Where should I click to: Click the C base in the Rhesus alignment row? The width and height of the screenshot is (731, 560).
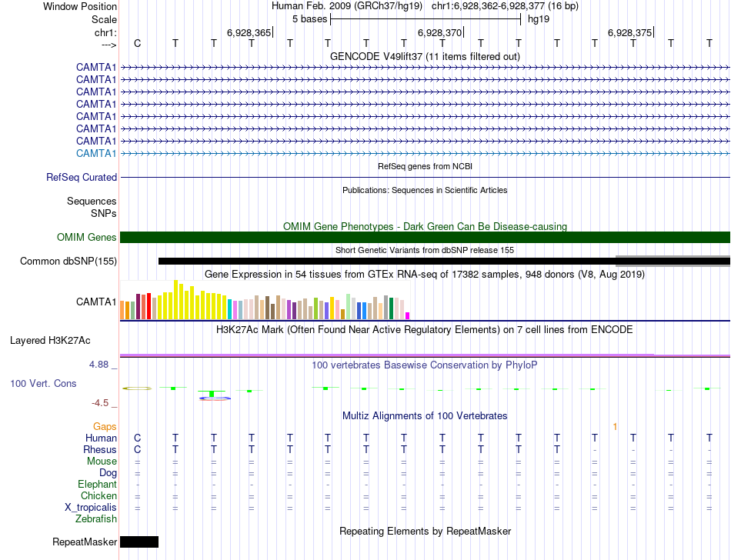137,449
